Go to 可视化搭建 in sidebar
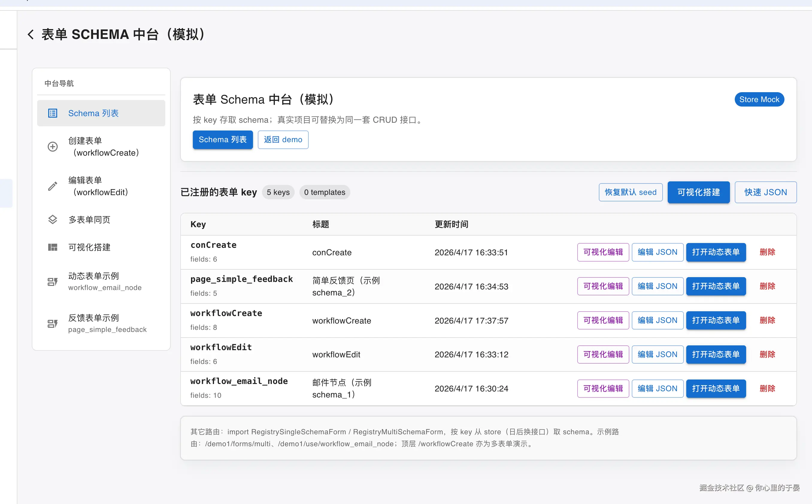The width and height of the screenshot is (812, 504). (101, 247)
